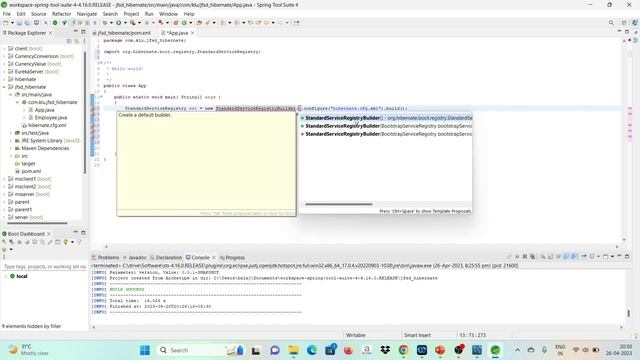The image size is (640, 360).
Task: Click Display Selected Console monitor icon
Action: click(591, 256)
